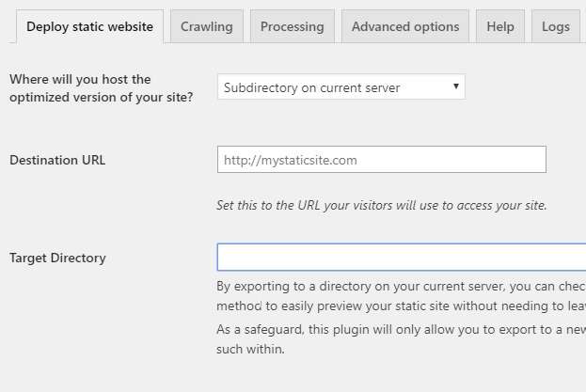
Task: Click the 'optimized version of your site?' label line
Action: pos(102,96)
